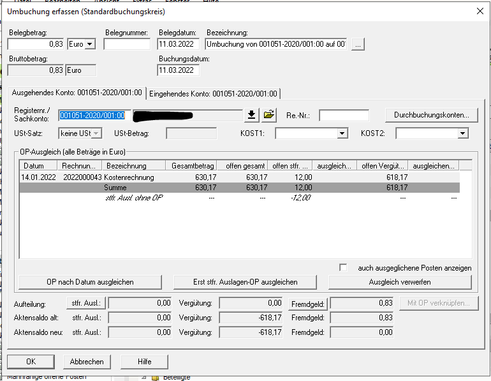Select the Kostenrechnung row dated 14.01.2022
The width and height of the screenshot is (491, 381).
239,177
